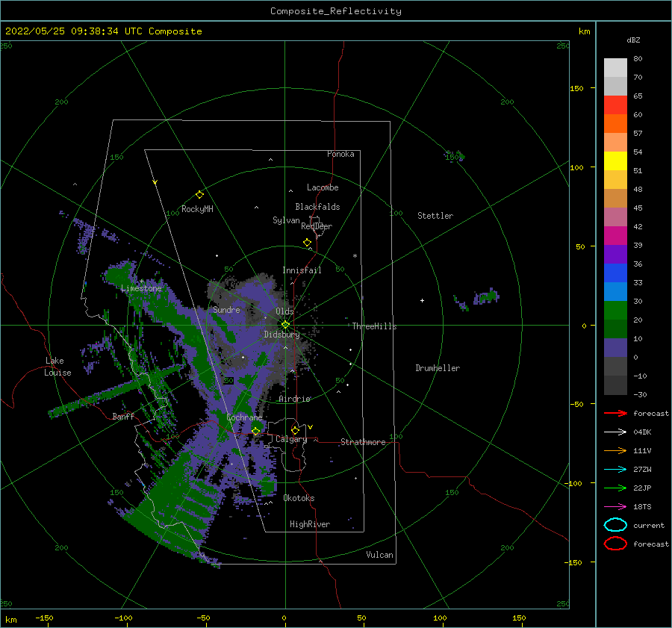The image size is (672, 628).
Task: Click the white 04DK arrow icon
Action: (615, 432)
